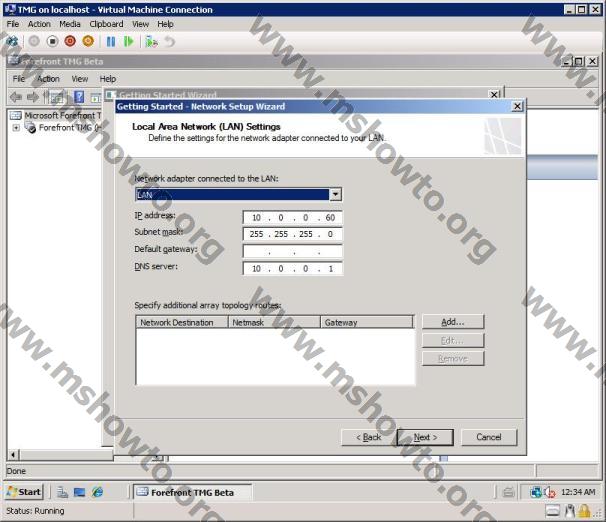Click the greyed Start VM toolbar icon
The height and width of the screenshot is (522, 606).
(x=34, y=41)
